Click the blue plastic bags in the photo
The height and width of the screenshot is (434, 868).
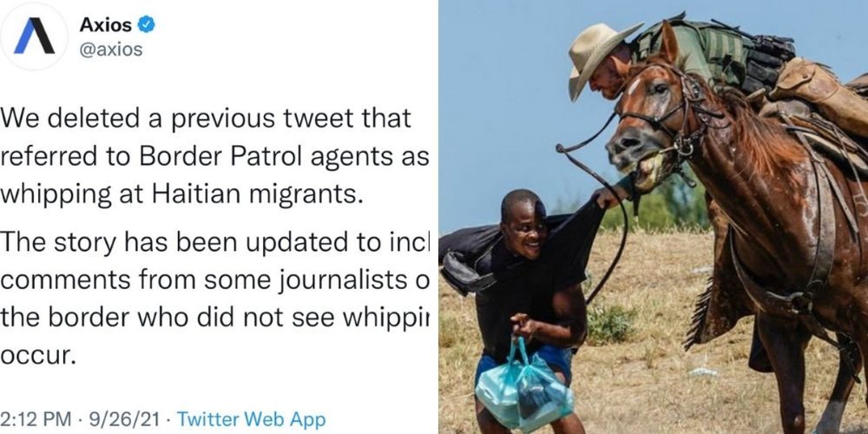pos(523,385)
